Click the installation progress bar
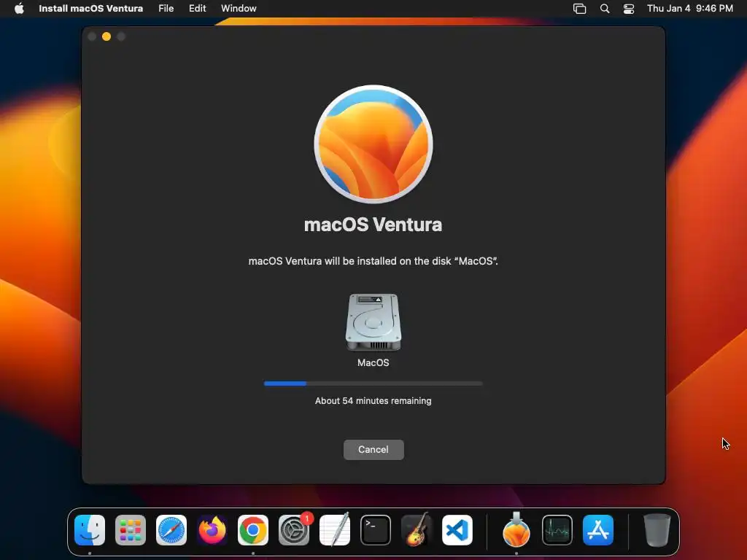Viewport: 747px width, 560px height. (x=373, y=384)
